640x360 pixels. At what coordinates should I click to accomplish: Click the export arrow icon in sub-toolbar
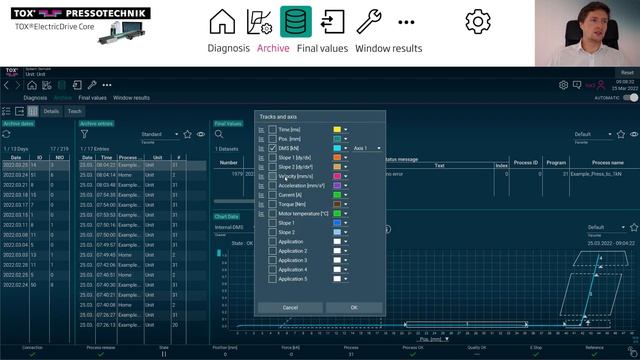point(20,111)
